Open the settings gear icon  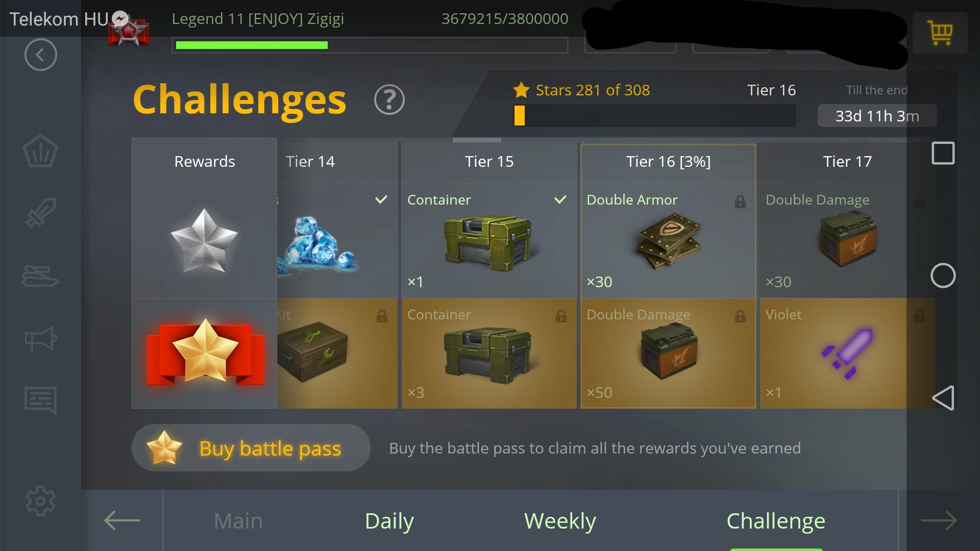[x=40, y=501]
